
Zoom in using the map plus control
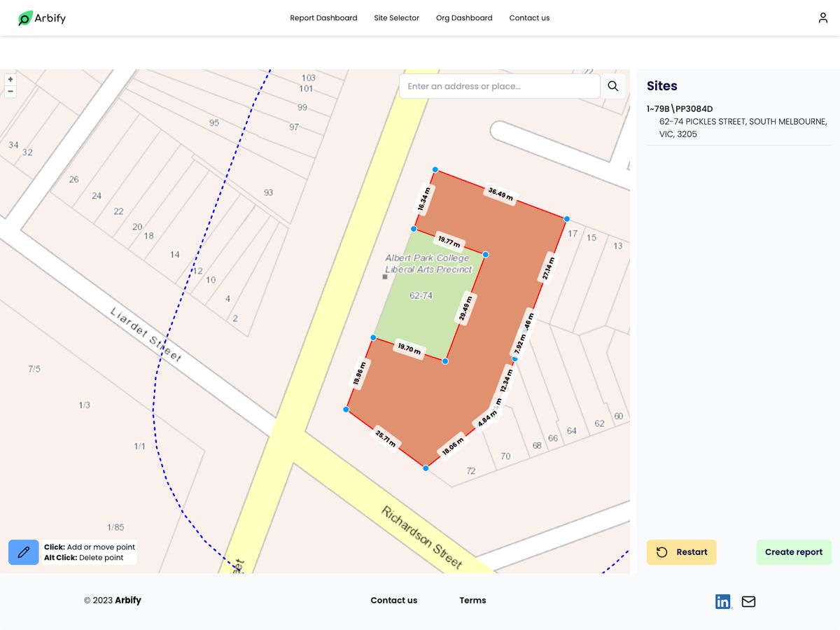(x=10, y=78)
